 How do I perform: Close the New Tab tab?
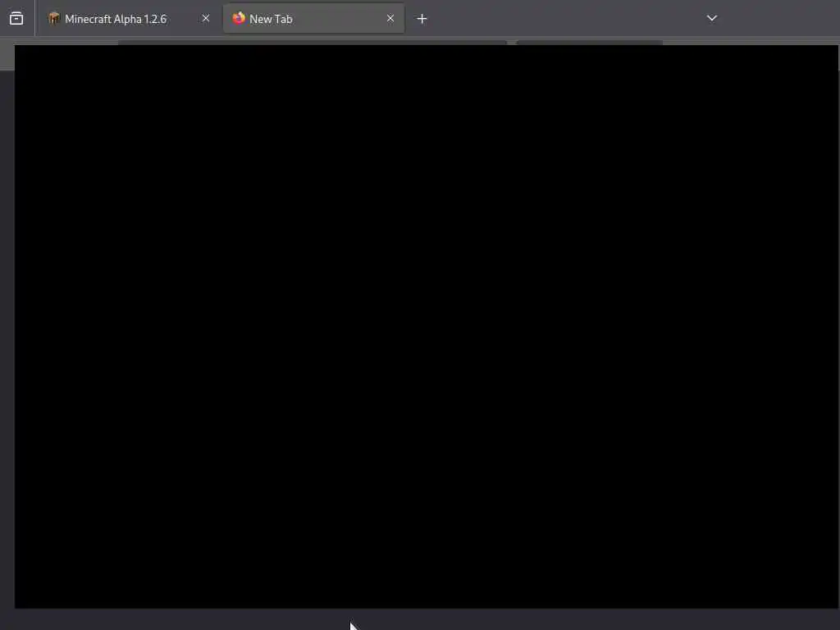390,18
